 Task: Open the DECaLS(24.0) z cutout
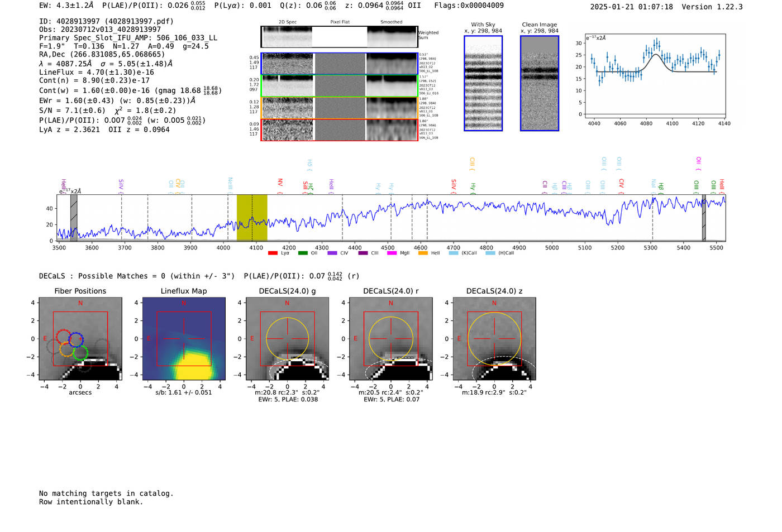point(494,339)
